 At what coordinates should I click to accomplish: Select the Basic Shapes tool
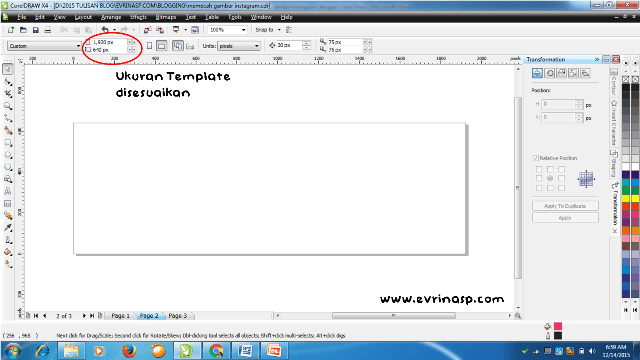point(8,179)
